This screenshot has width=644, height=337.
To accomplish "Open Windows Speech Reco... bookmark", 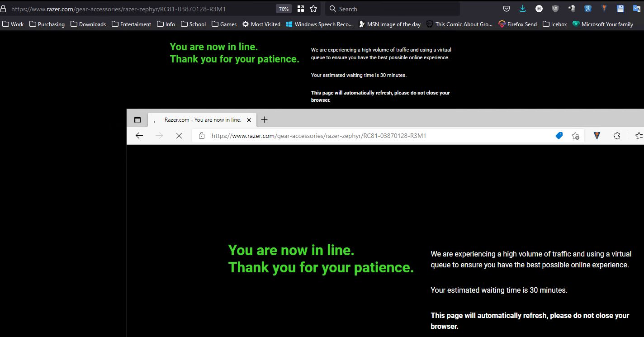I will [319, 24].
